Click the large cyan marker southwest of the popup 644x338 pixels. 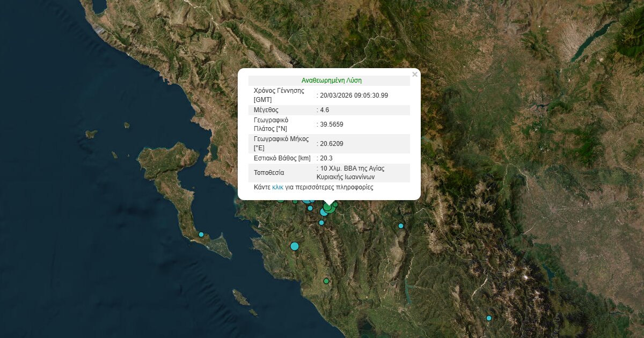(x=294, y=246)
